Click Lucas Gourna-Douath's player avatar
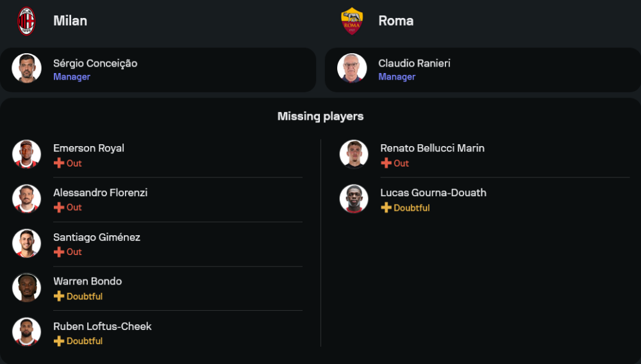 click(354, 199)
